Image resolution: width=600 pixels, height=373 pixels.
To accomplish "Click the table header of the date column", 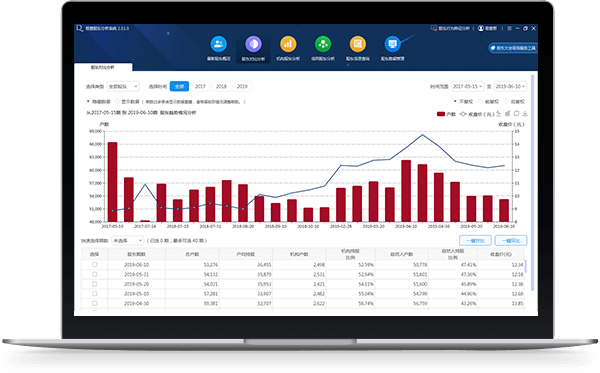I will [x=137, y=254].
